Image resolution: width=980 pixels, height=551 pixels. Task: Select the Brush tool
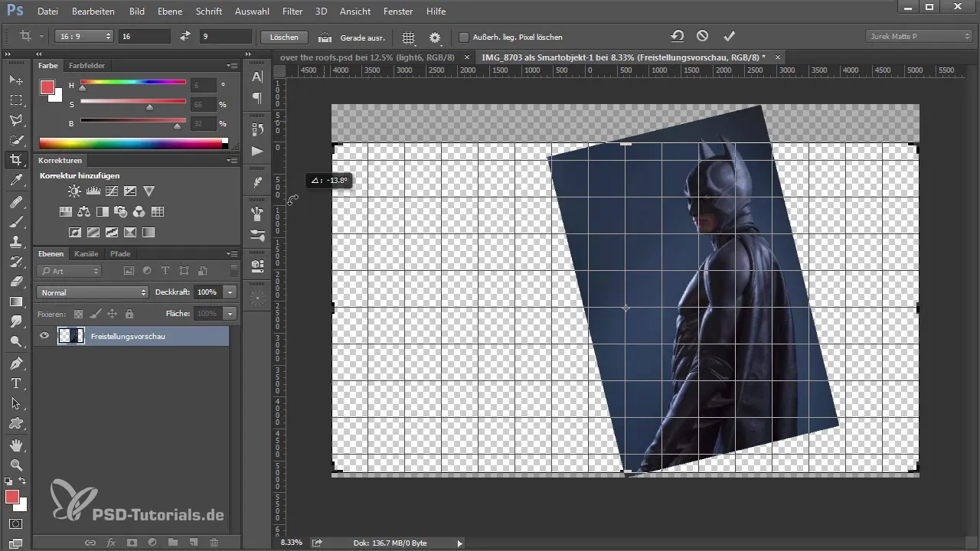pos(15,222)
